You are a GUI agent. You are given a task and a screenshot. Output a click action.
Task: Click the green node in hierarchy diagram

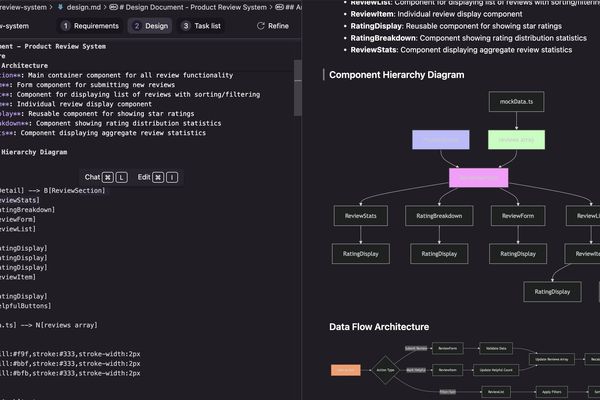tap(516, 140)
